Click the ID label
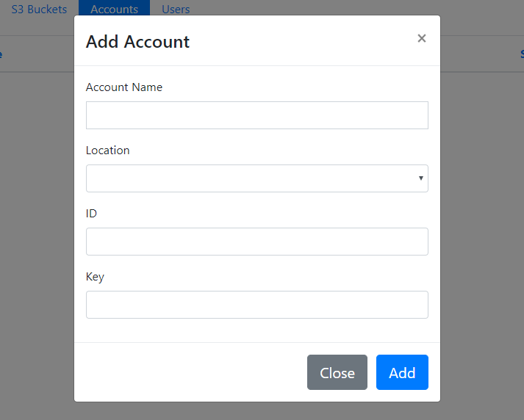 pos(91,214)
